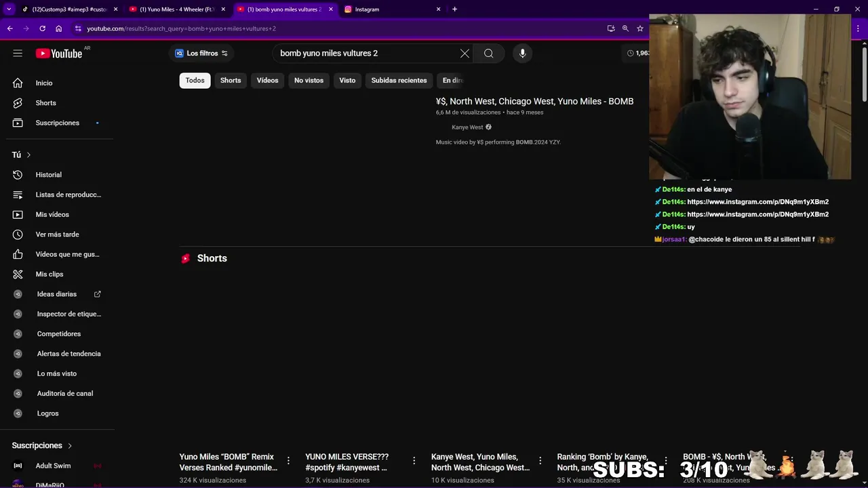
Task: Select the En directo filter chip
Action: tap(452, 80)
